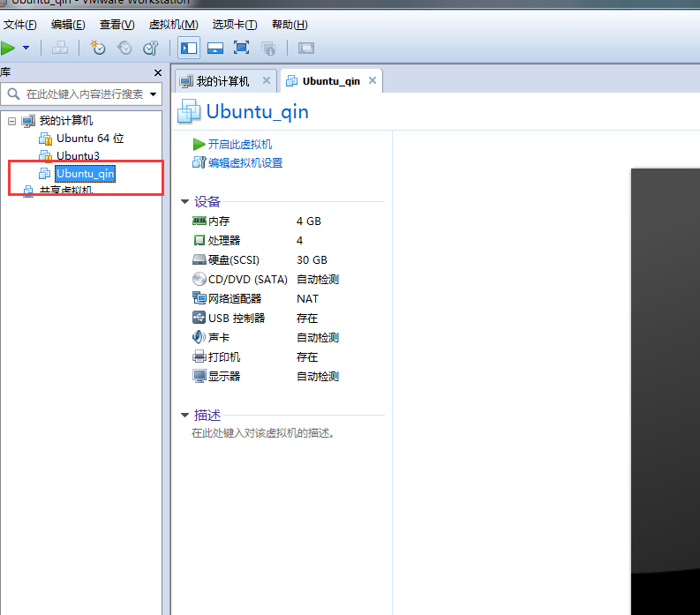
Task: Switch to the 我的计算机 tab
Action: point(222,81)
